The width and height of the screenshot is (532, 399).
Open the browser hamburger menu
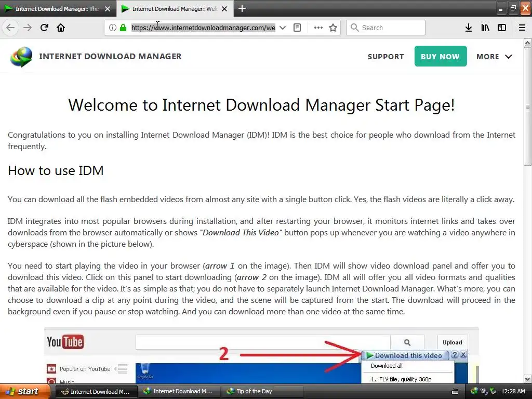pos(522,28)
